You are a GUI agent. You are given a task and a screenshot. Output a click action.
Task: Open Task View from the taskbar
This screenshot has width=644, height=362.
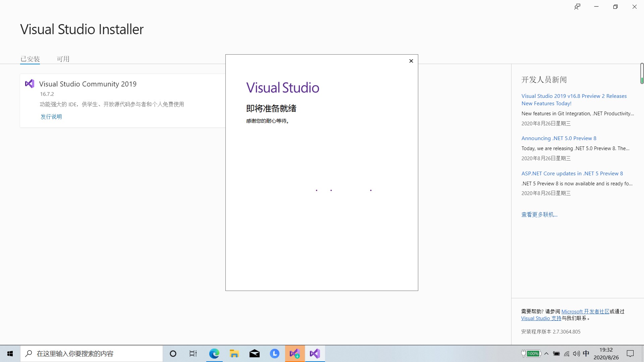point(193,354)
